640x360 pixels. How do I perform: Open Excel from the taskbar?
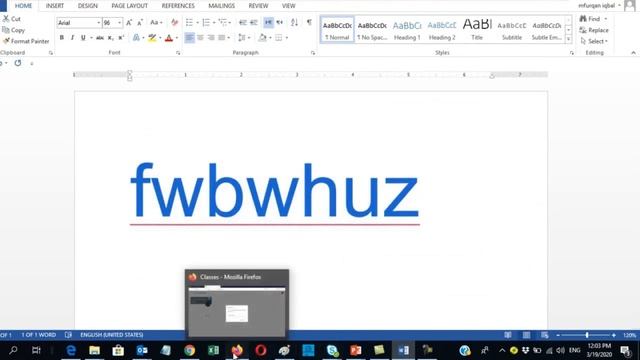[x=213, y=350]
